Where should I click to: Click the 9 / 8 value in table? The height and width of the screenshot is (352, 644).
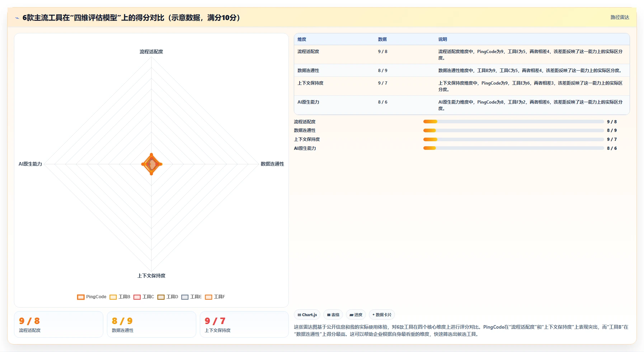382,52
